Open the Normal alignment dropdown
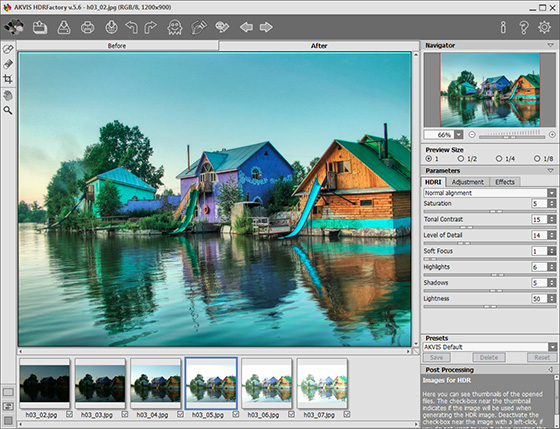Screen dimensions: 560x429 coord(490,193)
